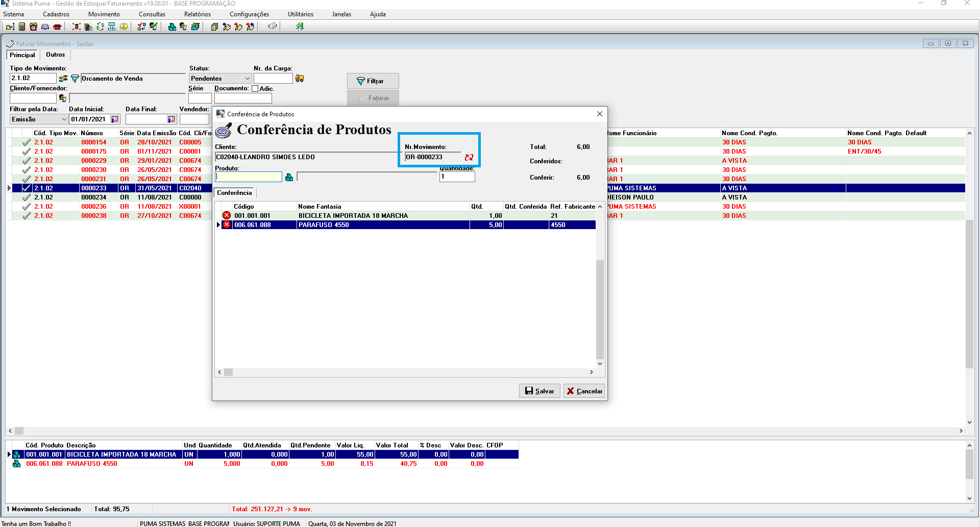The image size is (980, 527).
Task: Click the gold coin toolbar icon
Action: [x=124, y=27]
